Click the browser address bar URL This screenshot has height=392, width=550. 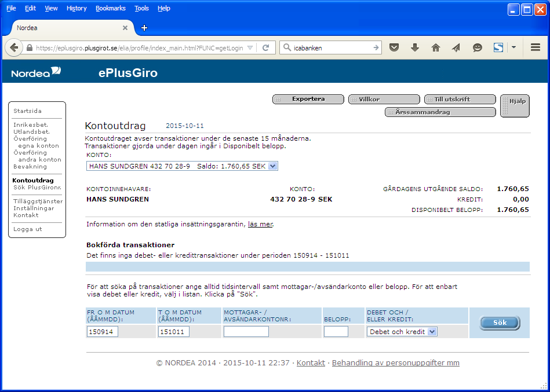(x=140, y=47)
